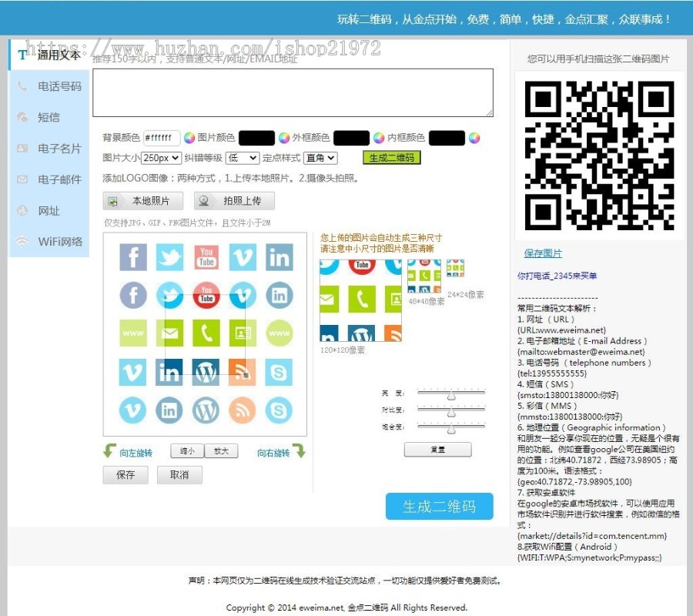Viewport: 693px width, 616px height.
Task: Click the 饱和度 saturation slider handle
Action: [450, 429]
